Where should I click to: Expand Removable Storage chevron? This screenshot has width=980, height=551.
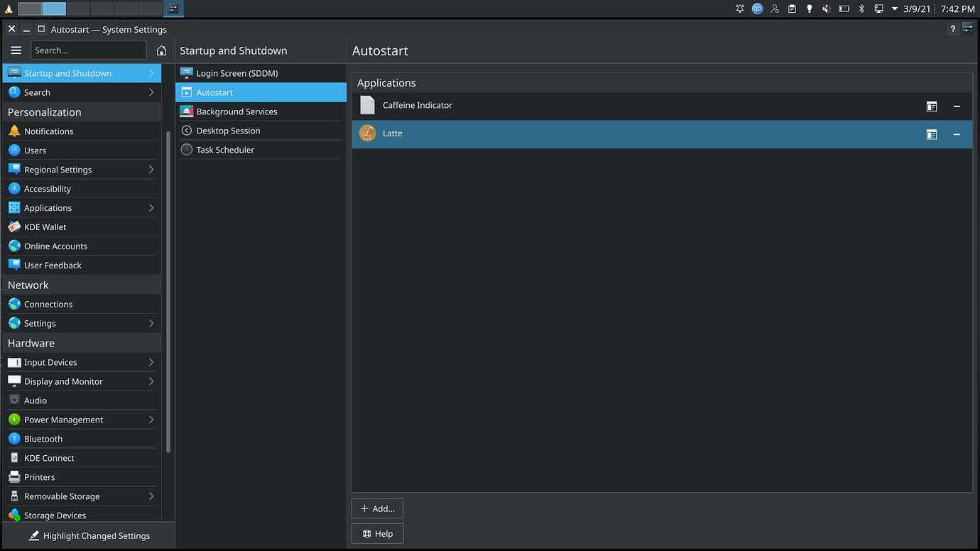tap(151, 496)
